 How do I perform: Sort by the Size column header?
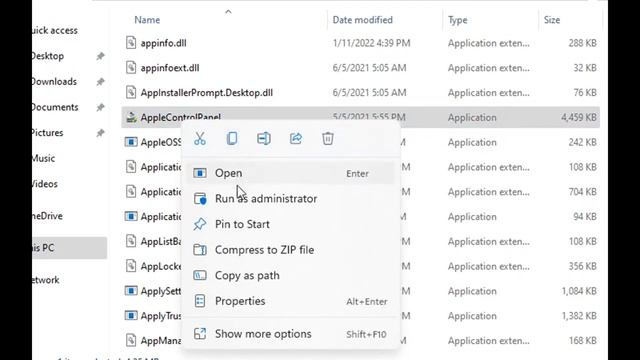click(552, 20)
